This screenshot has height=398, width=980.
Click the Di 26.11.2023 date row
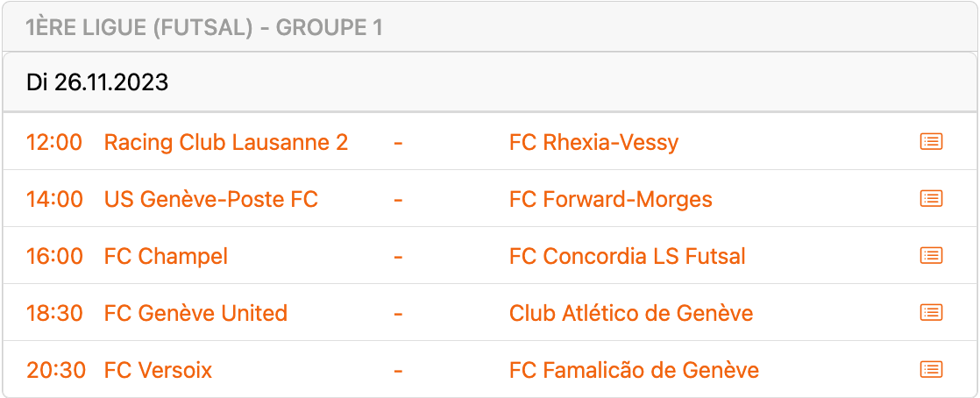(97, 82)
